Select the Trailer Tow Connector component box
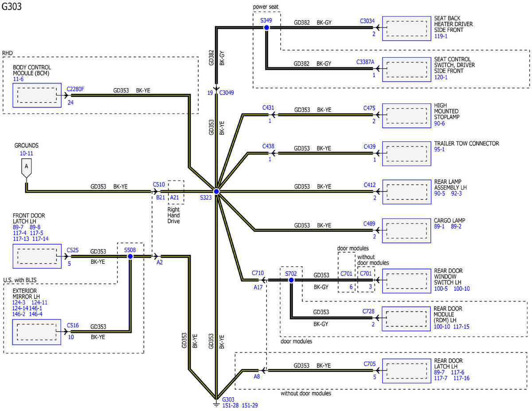The height and width of the screenshot is (411, 532). 406,153
